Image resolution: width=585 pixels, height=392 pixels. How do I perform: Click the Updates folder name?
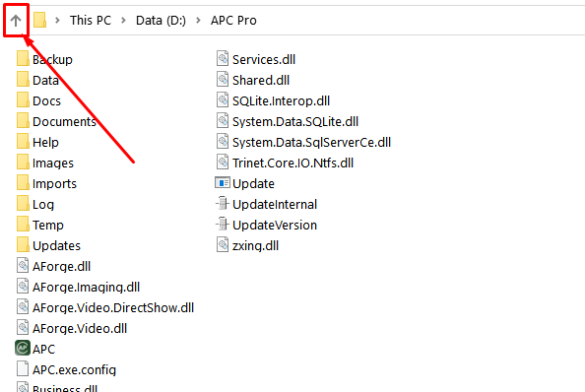[x=57, y=246]
